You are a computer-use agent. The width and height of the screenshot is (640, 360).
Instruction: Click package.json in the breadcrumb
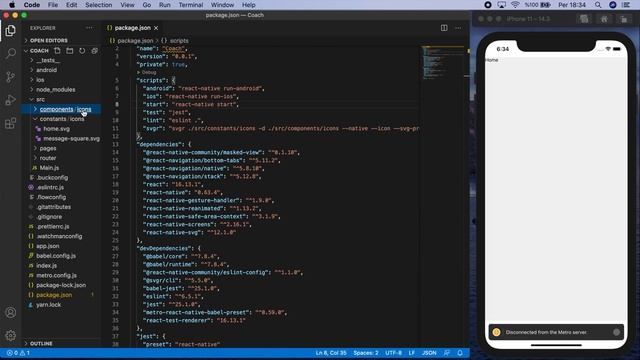point(135,41)
